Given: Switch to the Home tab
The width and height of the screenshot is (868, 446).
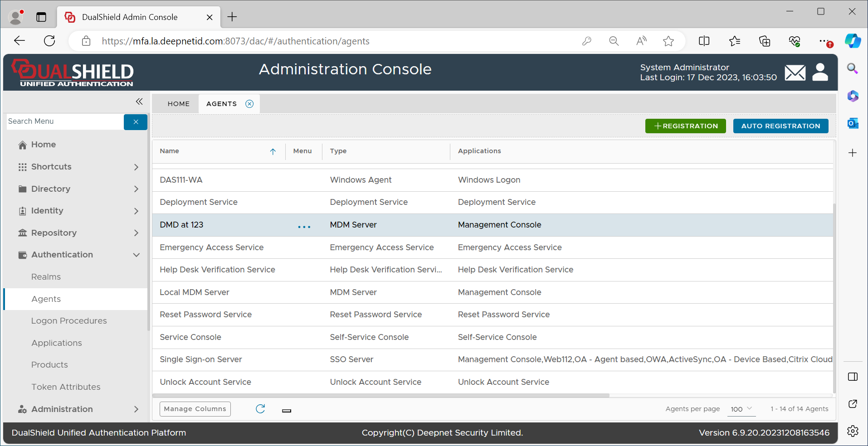Looking at the screenshot, I should tap(178, 104).
